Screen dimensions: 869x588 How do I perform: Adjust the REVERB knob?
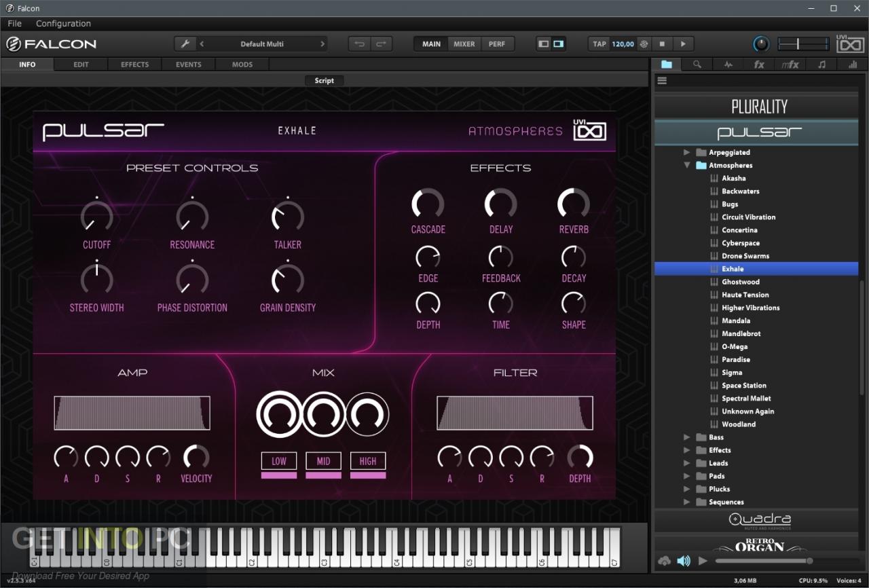pos(574,204)
